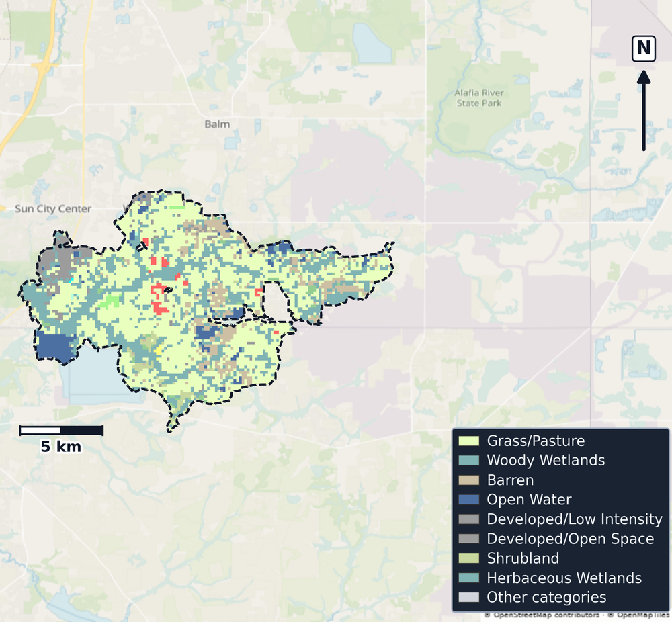Image resolution: width=672 pixels, height=622 pixels.
Task: Click the 'Open Water' legend label
Action: click(x=530, y=500)
